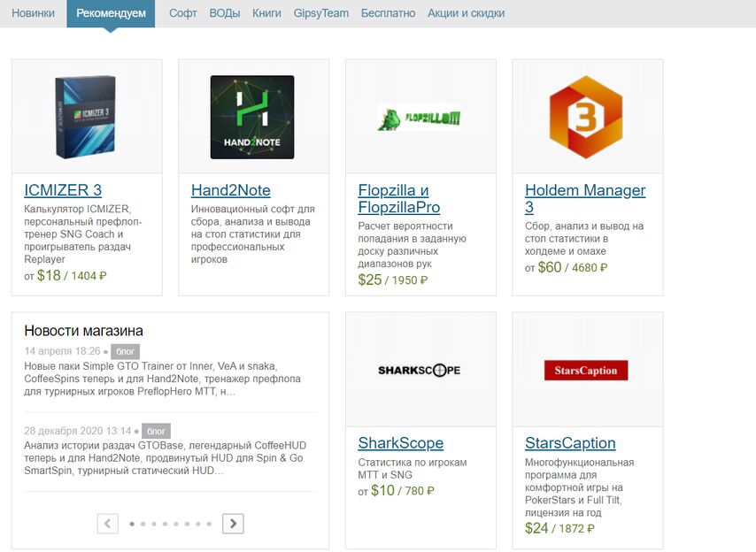Open the ВОДы tab
The width and height of the screenshot is (756, 552).
pyautogui.click(x=225, y=13)
